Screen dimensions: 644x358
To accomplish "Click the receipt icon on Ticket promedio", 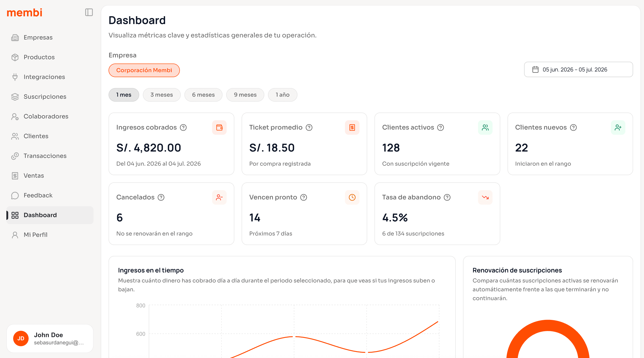I will tap(352, 128).
